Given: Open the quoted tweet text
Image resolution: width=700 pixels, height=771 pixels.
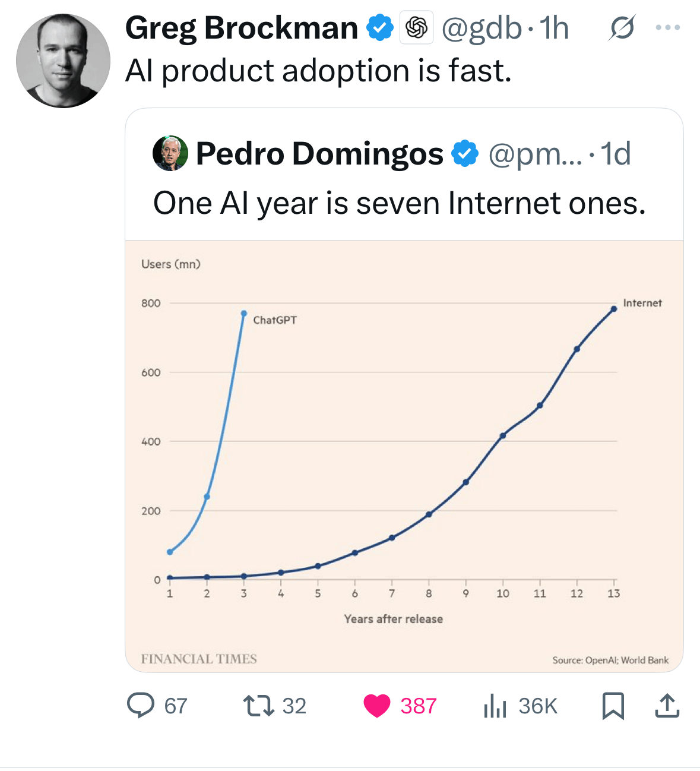Looking at the screenshot, I should coord(399,203).
